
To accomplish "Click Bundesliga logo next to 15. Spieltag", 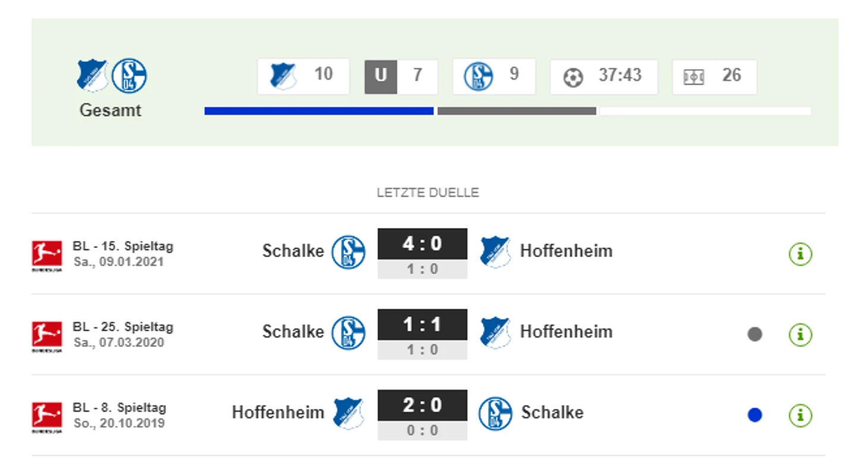I will 47,256.
